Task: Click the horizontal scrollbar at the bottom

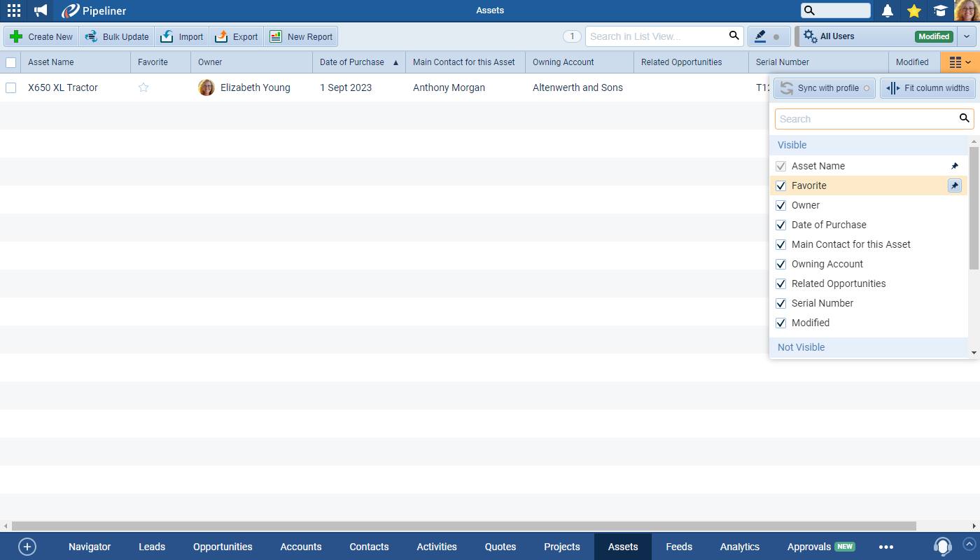Action: (462, 526)
